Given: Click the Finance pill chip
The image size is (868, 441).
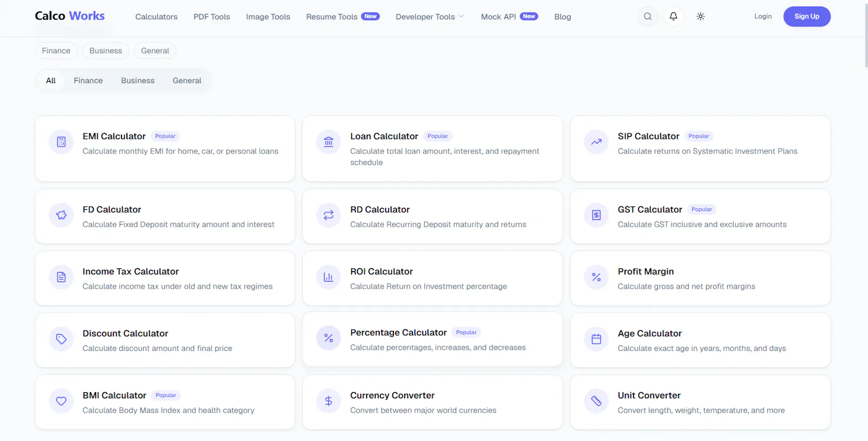Looking at the screenshot, I should coord(56,50).
